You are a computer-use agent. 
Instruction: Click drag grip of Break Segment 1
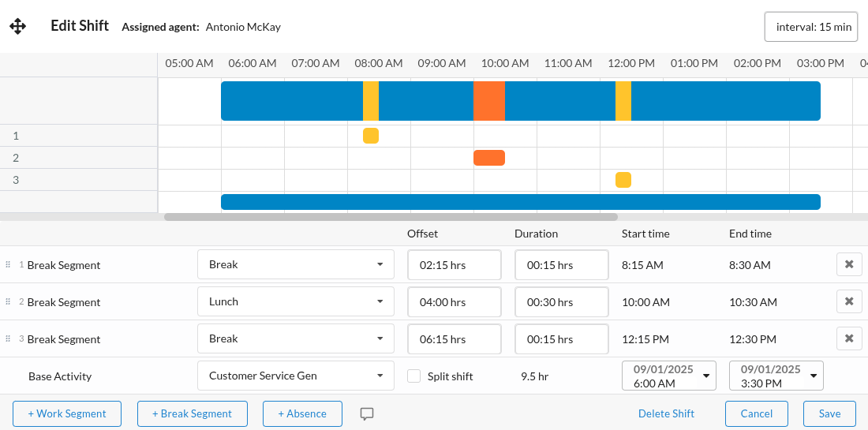tap(8, 265)
